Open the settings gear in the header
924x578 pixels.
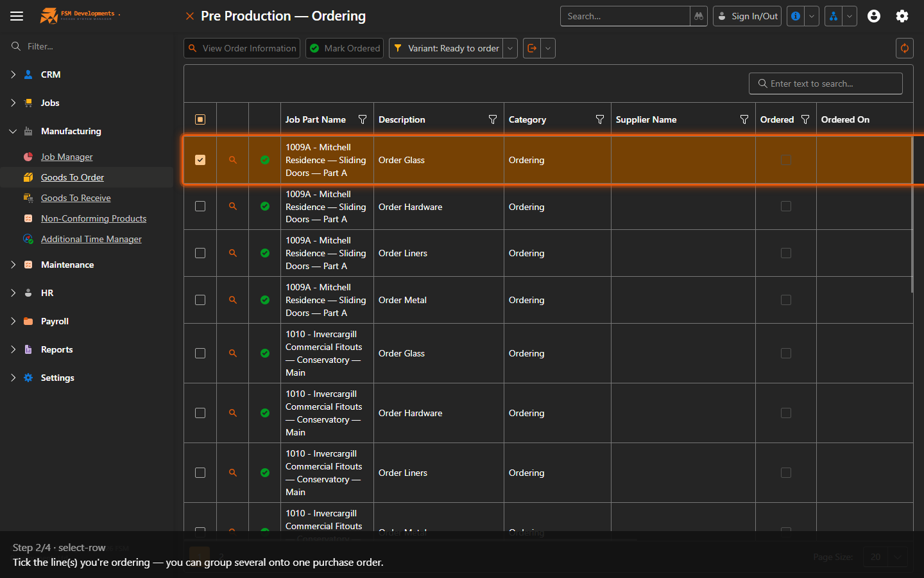click(902, 16)
